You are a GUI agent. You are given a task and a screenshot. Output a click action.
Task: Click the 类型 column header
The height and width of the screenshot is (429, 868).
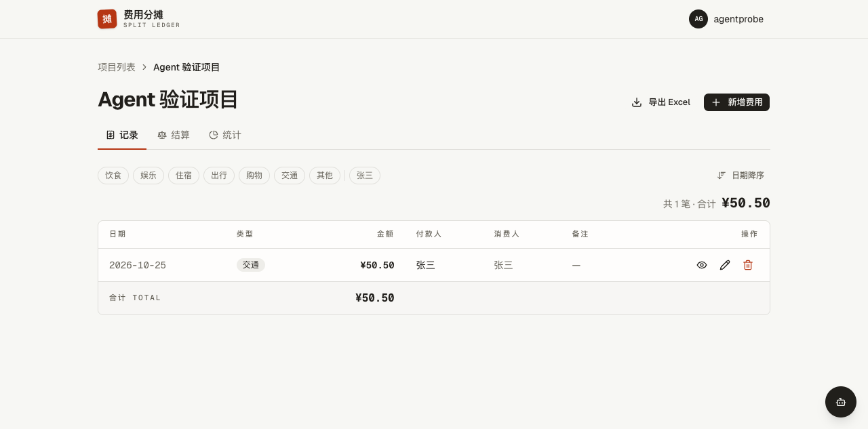pos(245,234)
